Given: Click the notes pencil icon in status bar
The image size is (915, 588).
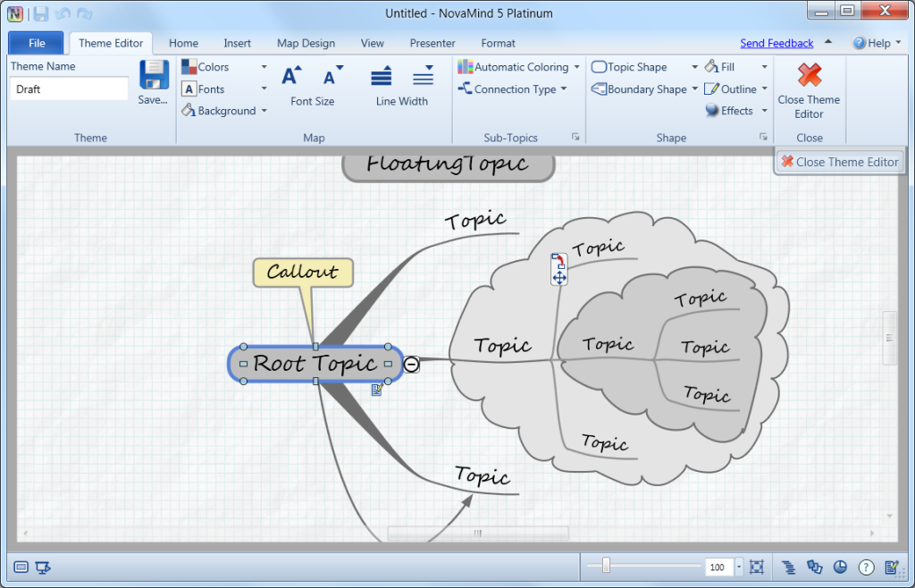Looking at the screenshot, I should tap(892, 567).
